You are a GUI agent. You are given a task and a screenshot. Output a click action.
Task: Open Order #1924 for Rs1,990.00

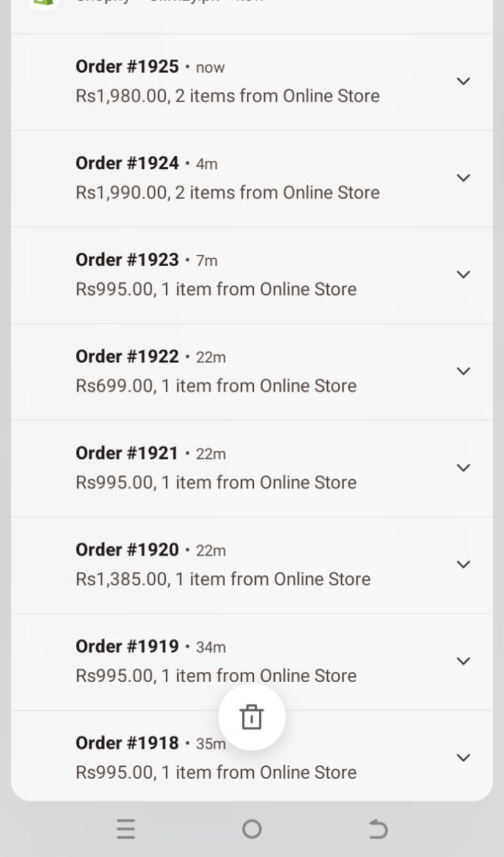point(227,193)
